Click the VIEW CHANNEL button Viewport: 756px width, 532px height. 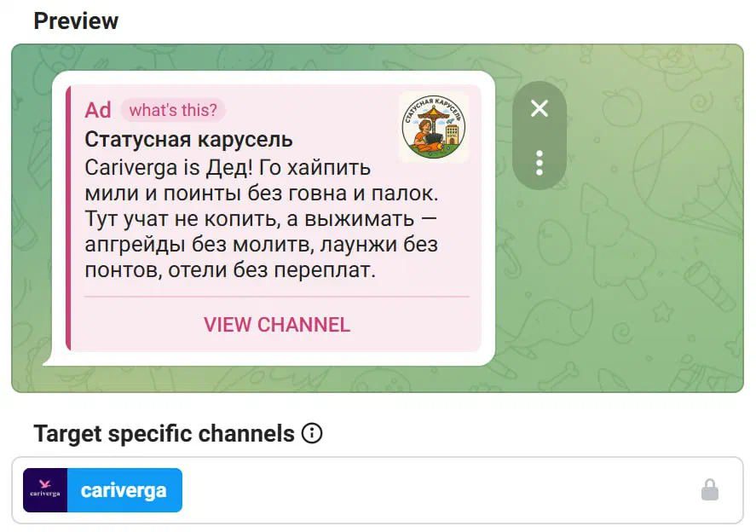277,325
